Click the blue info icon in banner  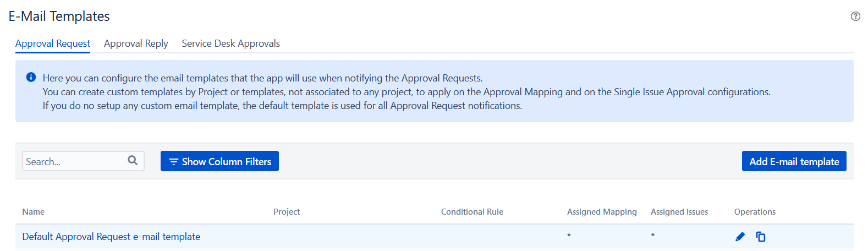[31, 77]
